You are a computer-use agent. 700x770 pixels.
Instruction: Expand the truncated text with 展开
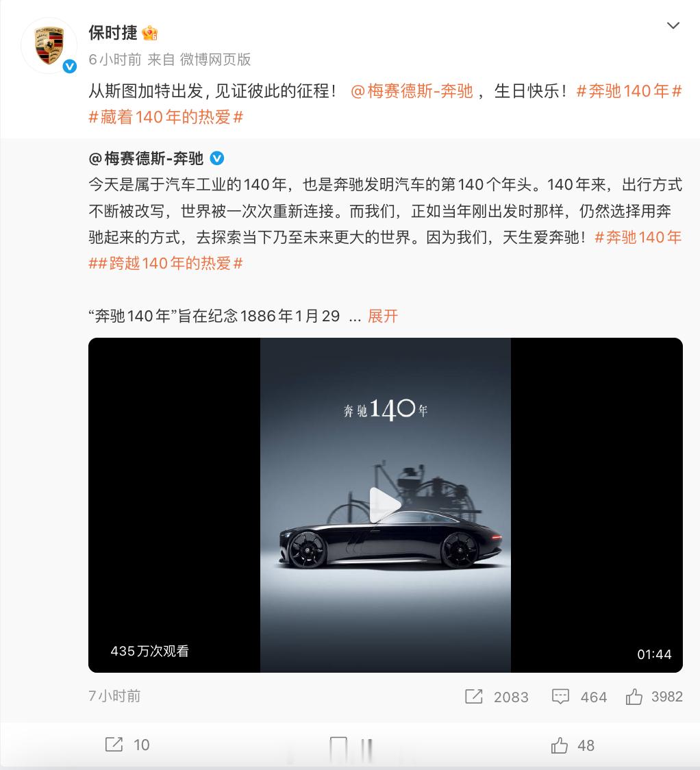coord(383,316)
